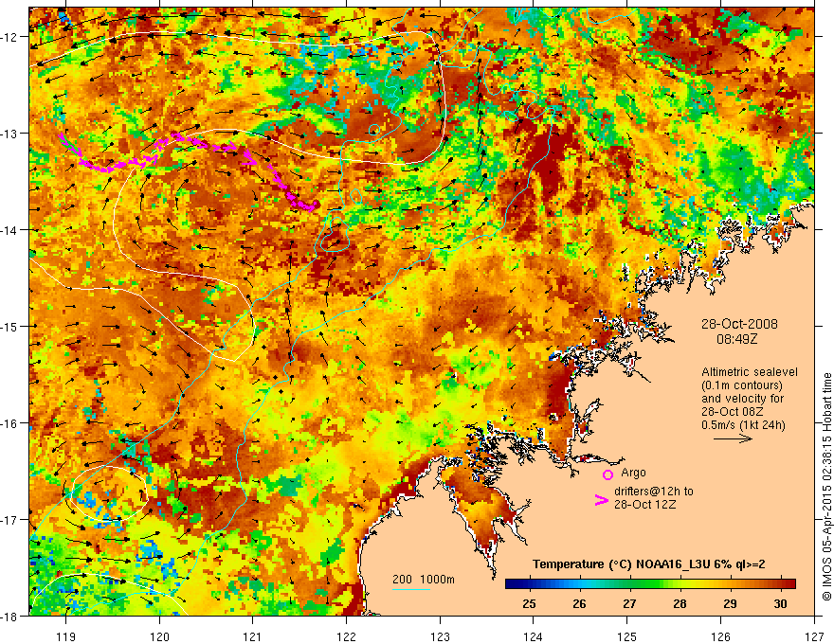Click the 121 longitude axis label
The image size is (834, 644).
[253, 636]
